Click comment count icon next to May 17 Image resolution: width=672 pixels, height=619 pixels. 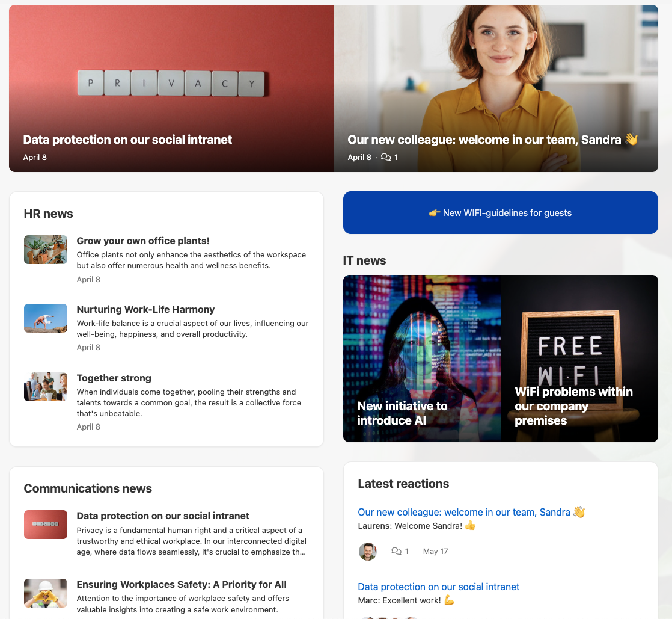tap(396, 551)
